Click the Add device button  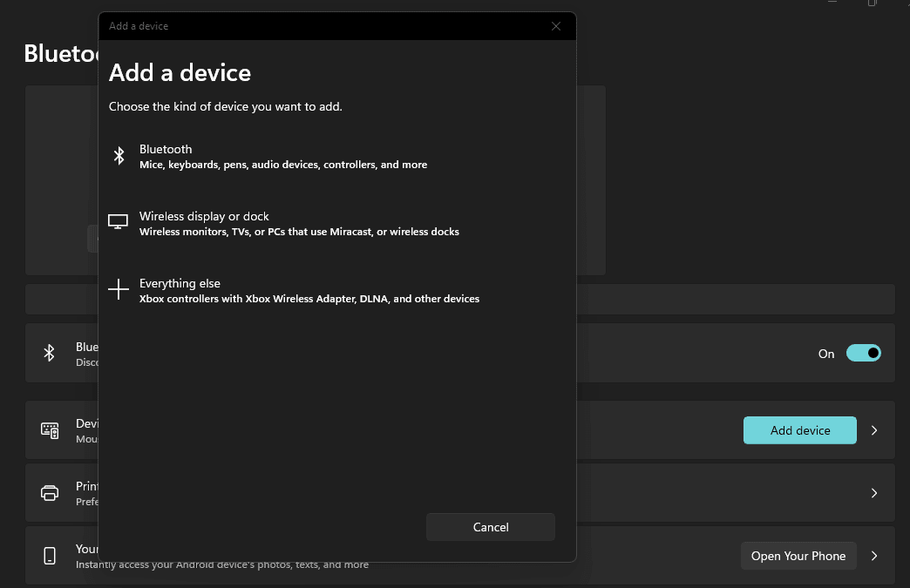(x=799, y=429)
